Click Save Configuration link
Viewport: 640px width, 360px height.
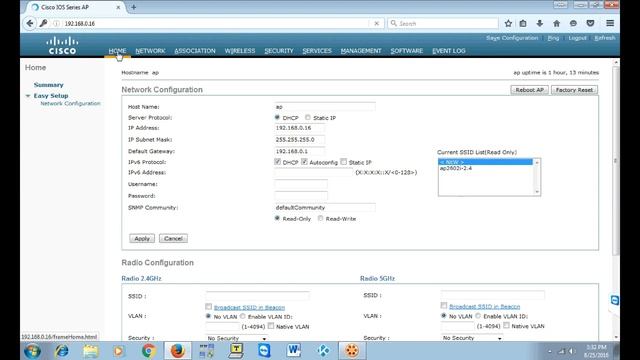coord(512,38)
